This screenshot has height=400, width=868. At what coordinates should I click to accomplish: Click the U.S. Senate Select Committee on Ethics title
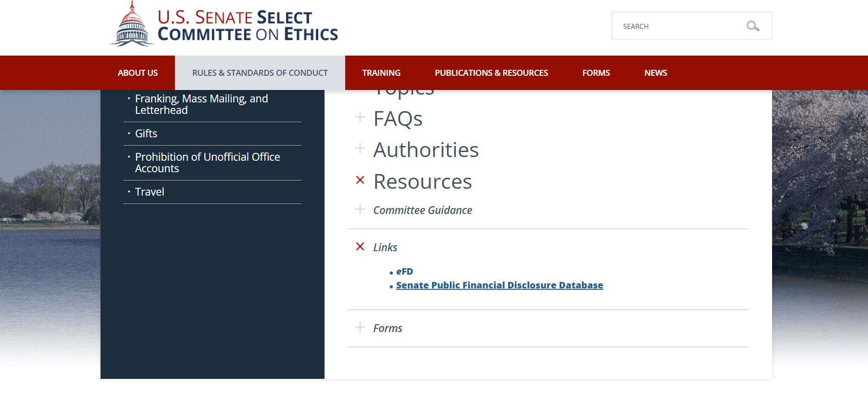(x=248, y=26)
